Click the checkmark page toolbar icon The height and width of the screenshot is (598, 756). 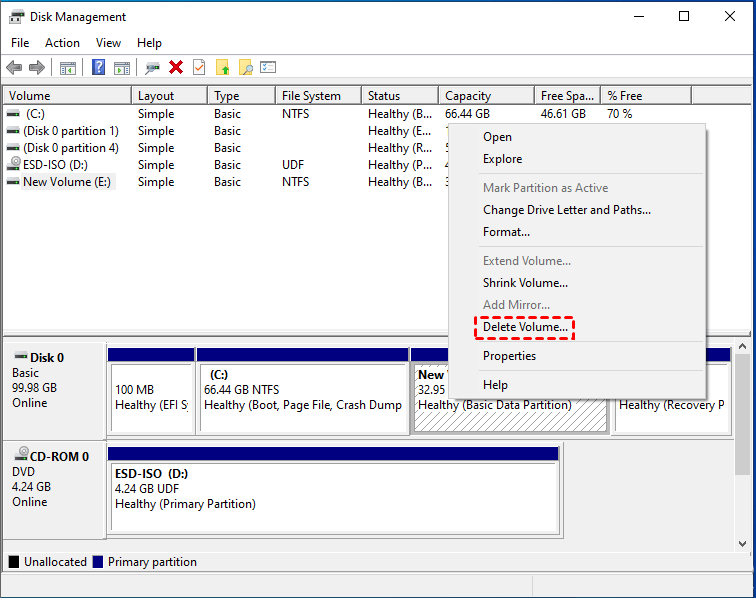pos(199,67)
